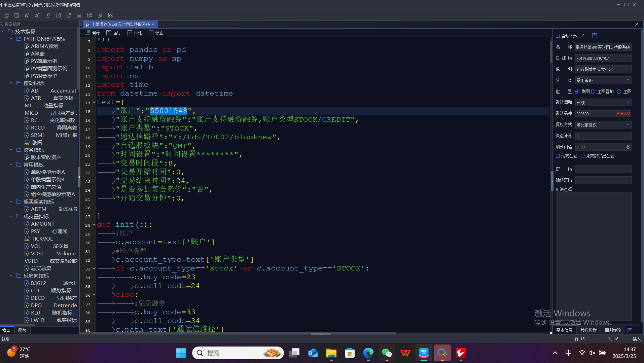Click the 搜索指标 search field
The image size is (644, 363).
click(40, 24)
